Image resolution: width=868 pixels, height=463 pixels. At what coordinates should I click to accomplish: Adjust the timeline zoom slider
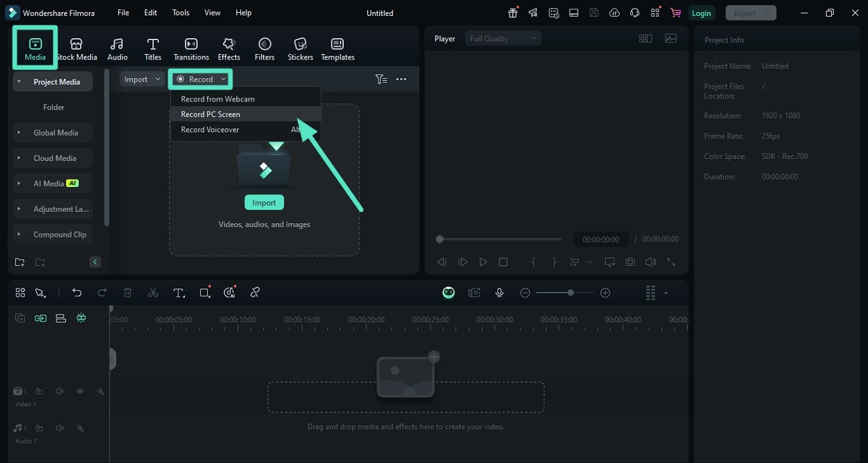[564, 293]
